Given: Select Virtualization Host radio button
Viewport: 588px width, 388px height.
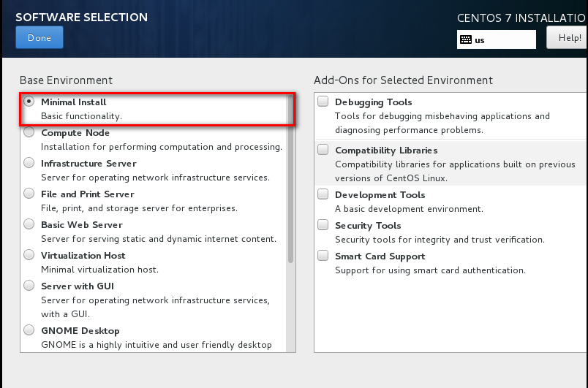Looking at the screenshot, I should click(x=29, y=256).
